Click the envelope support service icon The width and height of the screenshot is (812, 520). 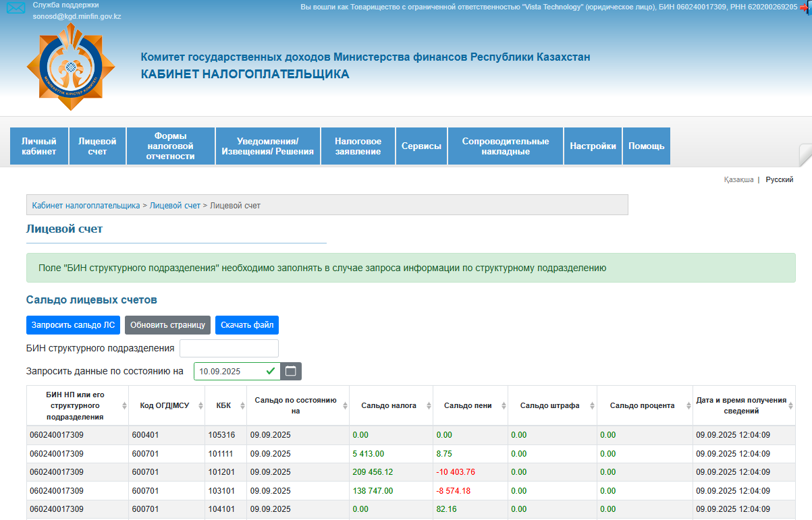[x=16, y=8]
